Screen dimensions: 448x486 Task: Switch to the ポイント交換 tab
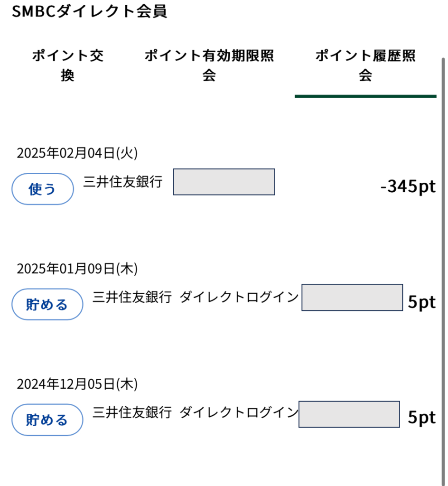coord(67,65)
